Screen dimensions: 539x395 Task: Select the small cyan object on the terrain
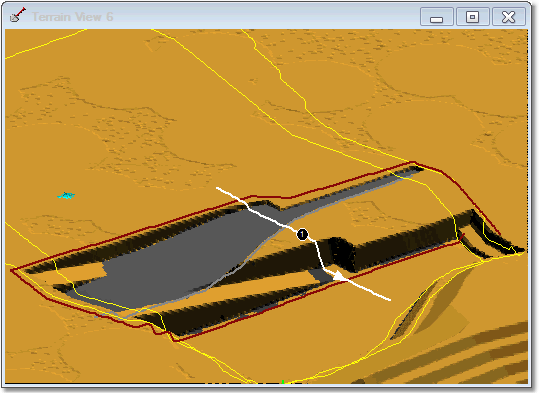(x=66, y=196)
